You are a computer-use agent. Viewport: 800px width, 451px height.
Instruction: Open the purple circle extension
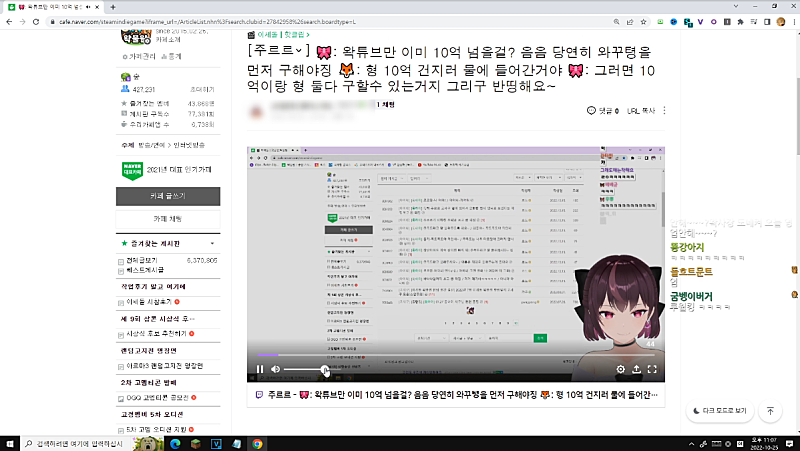coord(713,22)
